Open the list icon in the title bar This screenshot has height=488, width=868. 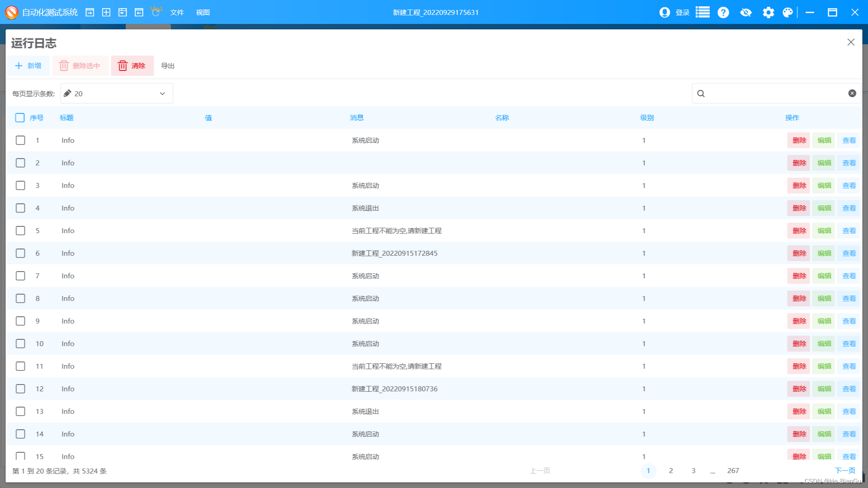click(x=702, y=12)
